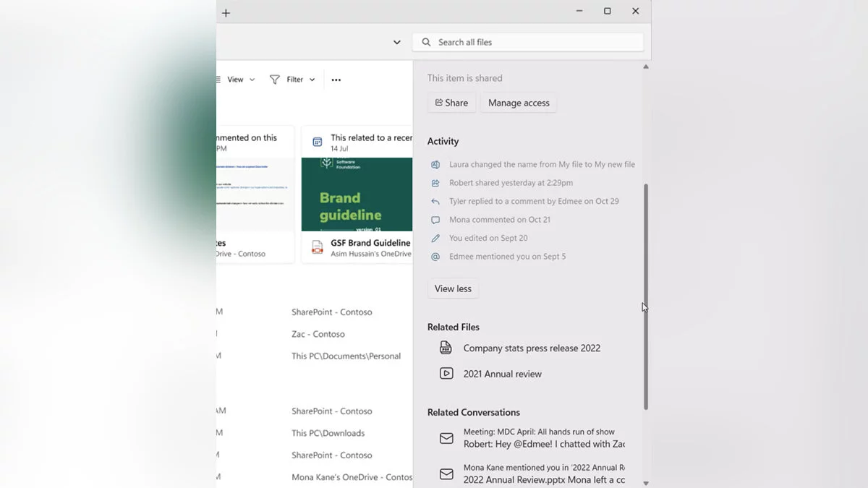Collapse activity with View less
Viewport: 868px width, 488px height.
coord(453,288)
